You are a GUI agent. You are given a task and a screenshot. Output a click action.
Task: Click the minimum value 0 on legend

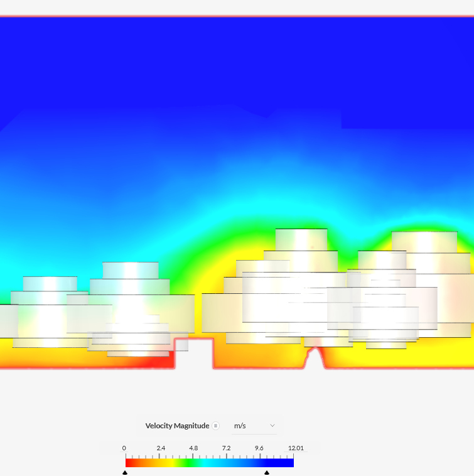pos(124,448)
